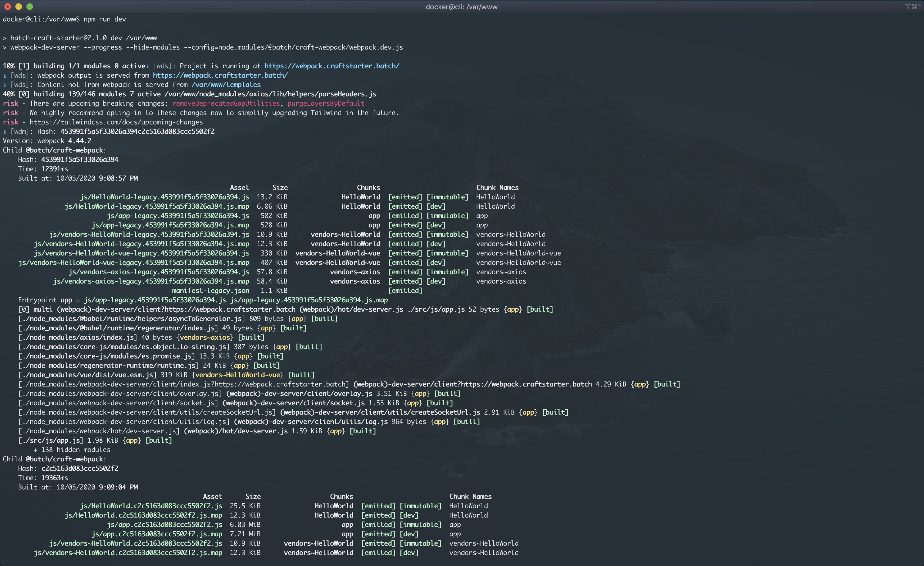Click the yellow minimize window button
Viewport: 924px width, 566px height.
(19, 6)
